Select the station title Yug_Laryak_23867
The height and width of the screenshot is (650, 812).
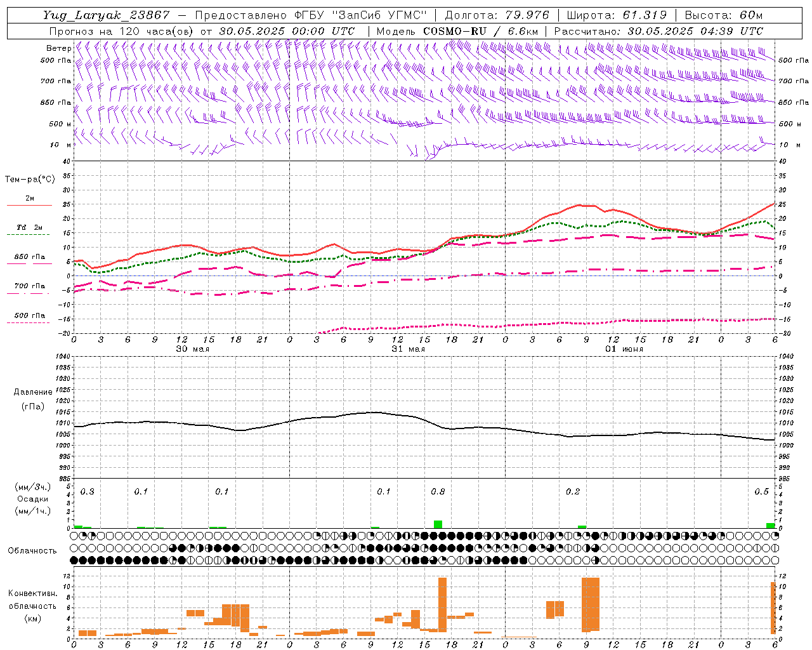tap(107, 15)
